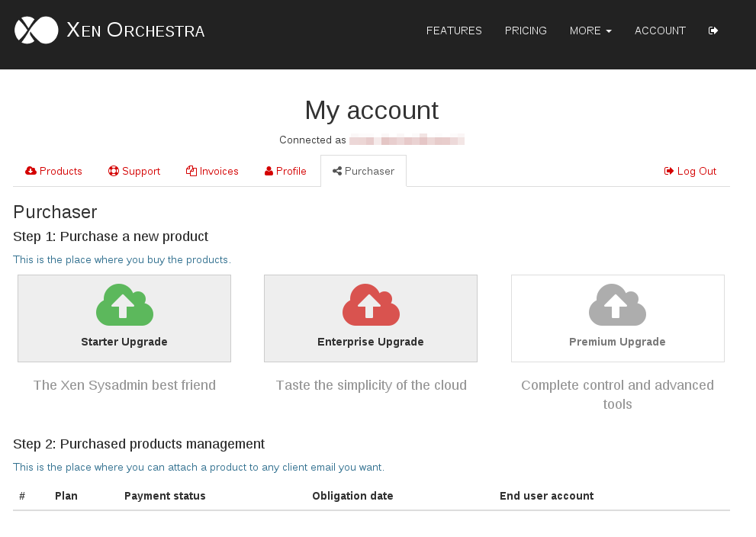Viewport: 756px width, 537px height.
Task: Click 'Taste the simplicity of the cloud' caption
Action: 372,385
